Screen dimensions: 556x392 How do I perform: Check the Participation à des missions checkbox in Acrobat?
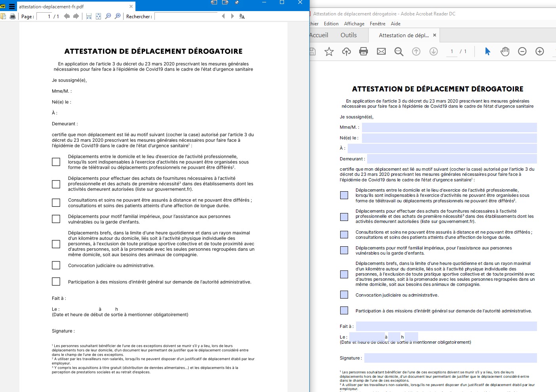point(344,310)
